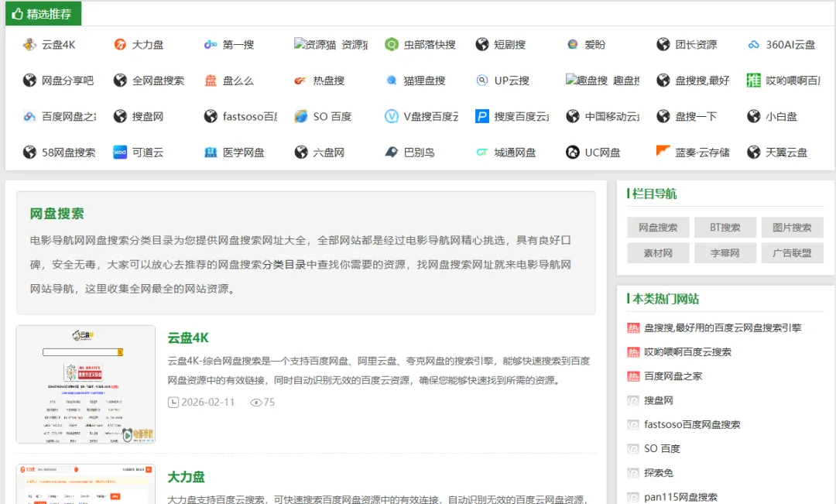The height and width of the screenshot is (504, 836).
Task: Open the 广告联盟 category button
Action: point(793,253)
